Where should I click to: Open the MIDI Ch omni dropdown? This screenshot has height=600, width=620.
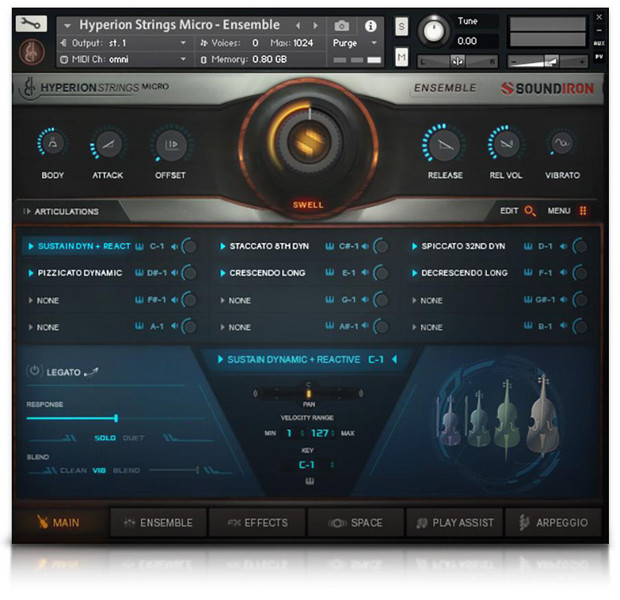coord(183,59)
